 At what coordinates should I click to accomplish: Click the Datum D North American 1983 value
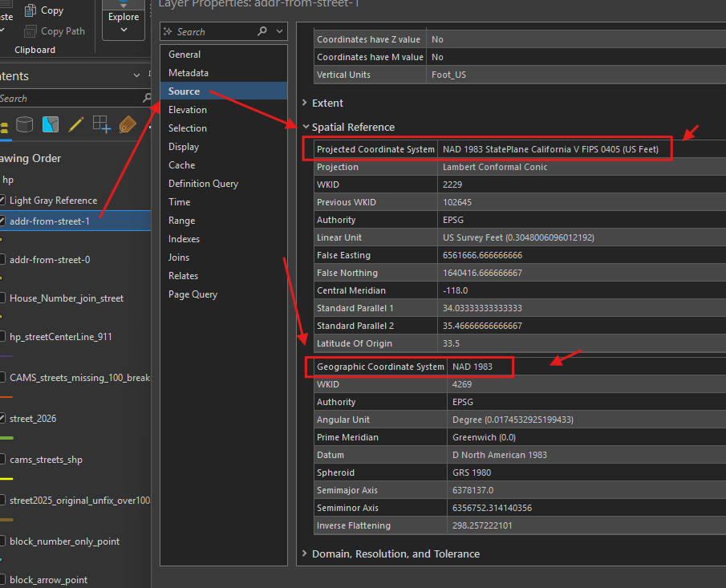coord(500,455)
